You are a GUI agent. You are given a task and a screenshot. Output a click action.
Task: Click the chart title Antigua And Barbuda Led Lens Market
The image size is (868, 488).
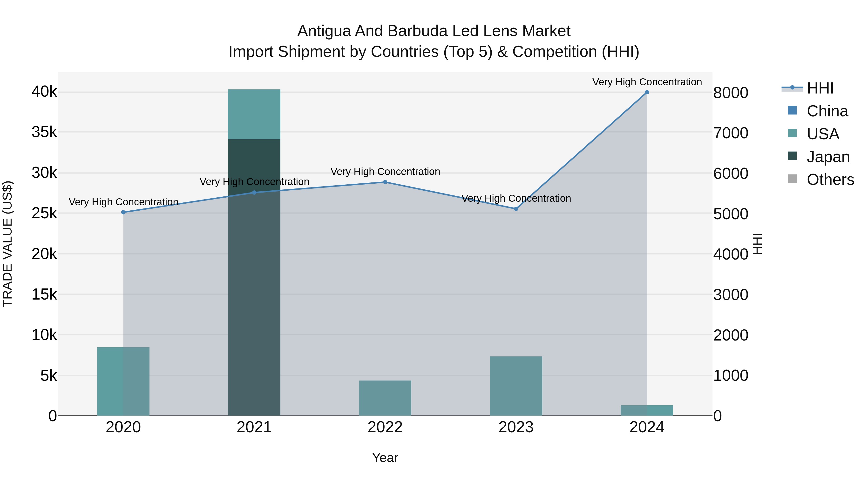434,31
